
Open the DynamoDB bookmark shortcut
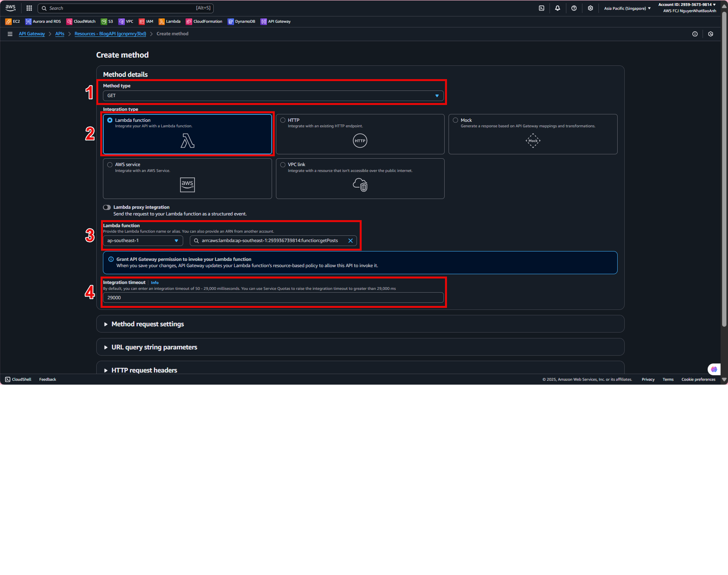[241, 22]
